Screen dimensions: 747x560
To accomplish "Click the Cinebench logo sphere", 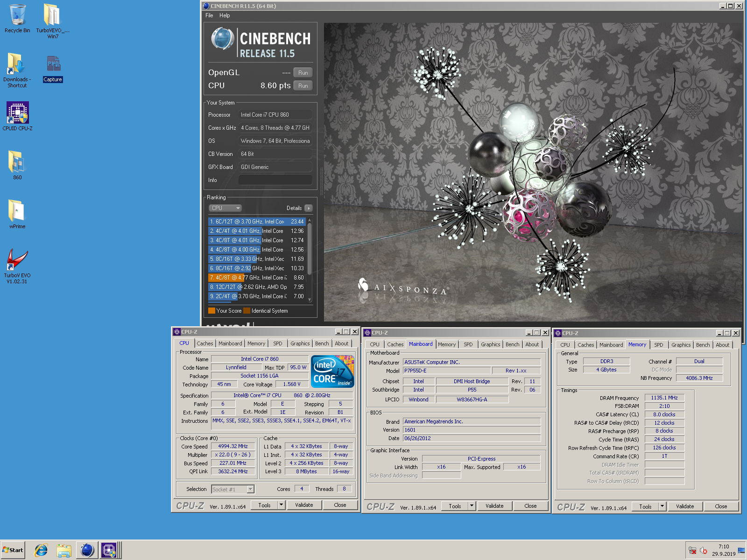I will (223, 38).
